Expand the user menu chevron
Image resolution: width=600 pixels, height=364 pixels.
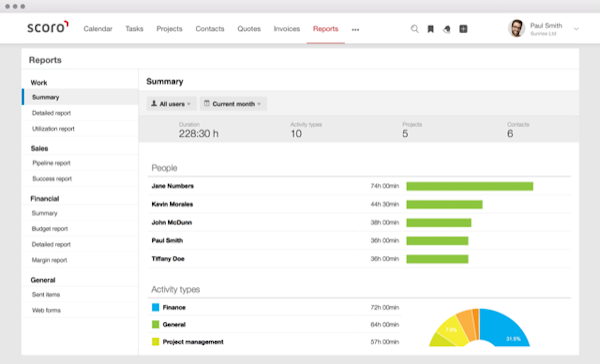pyautogui.click(x=576, y=29)
